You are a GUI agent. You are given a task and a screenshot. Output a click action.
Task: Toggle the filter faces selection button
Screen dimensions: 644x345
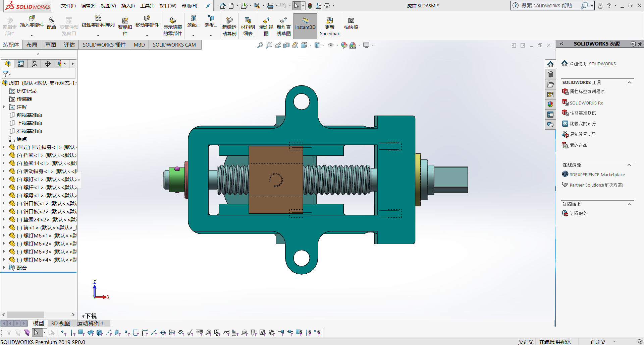pos(81,332)
